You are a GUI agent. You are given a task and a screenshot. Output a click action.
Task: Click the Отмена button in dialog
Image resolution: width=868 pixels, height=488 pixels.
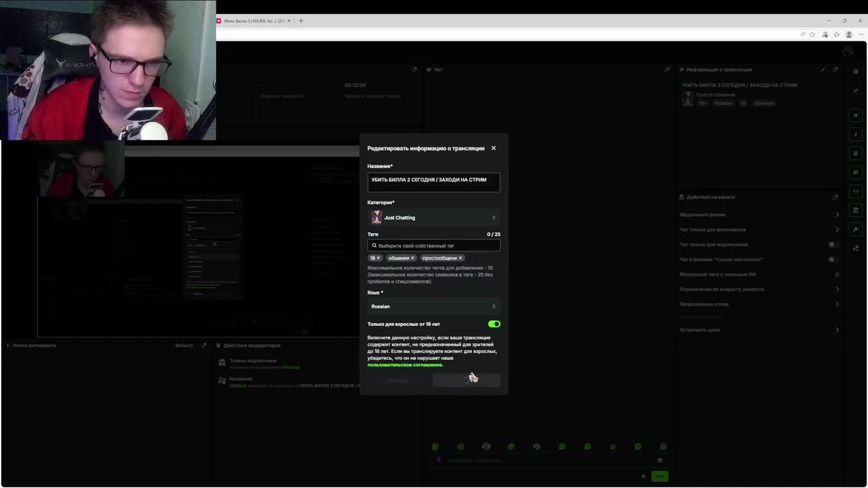tap(397, 381)
